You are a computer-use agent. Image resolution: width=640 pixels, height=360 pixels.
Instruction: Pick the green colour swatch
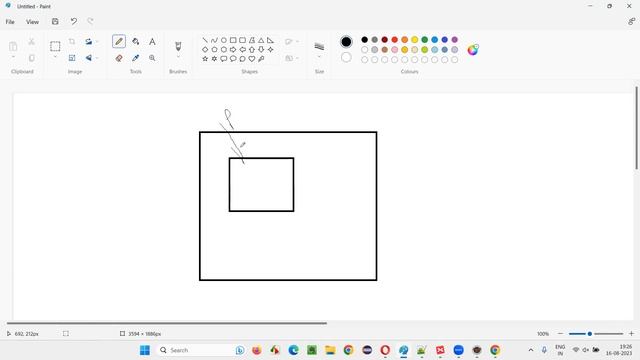click(x=424, y=40)
